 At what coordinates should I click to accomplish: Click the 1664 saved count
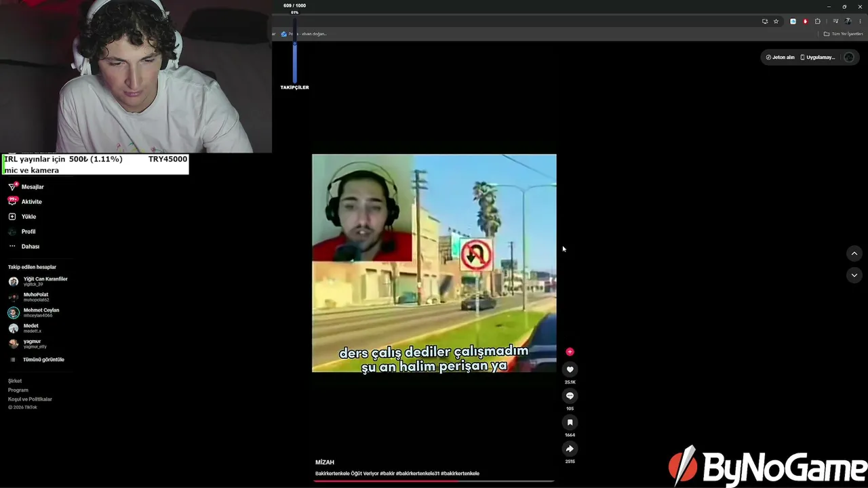coord(570,435)
